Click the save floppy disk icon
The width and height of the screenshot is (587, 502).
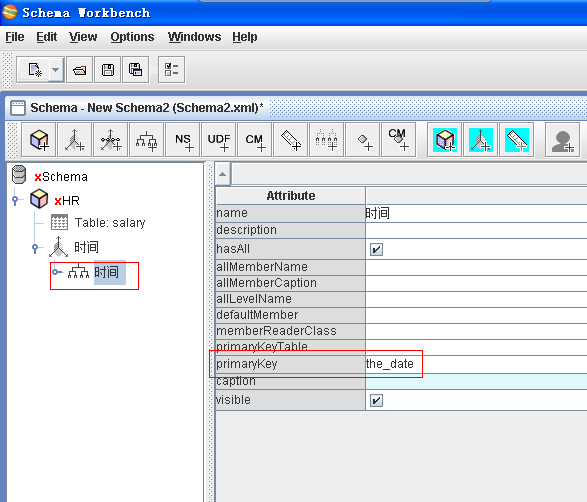point(108,70)
